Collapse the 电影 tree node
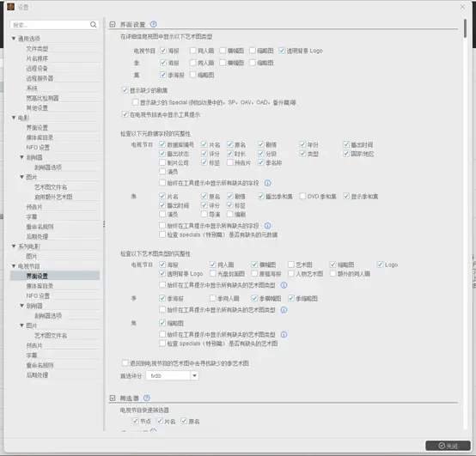Screen dimensions: 476x456 pyautogui.click(x=14, y=118)
